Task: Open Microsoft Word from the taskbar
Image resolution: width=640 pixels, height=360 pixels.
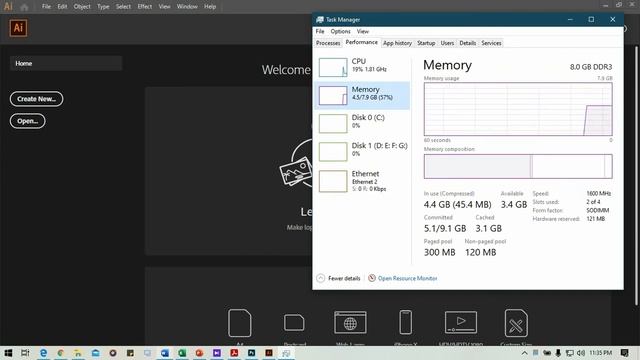Action: pyautogui.click(x=164, y=353)
